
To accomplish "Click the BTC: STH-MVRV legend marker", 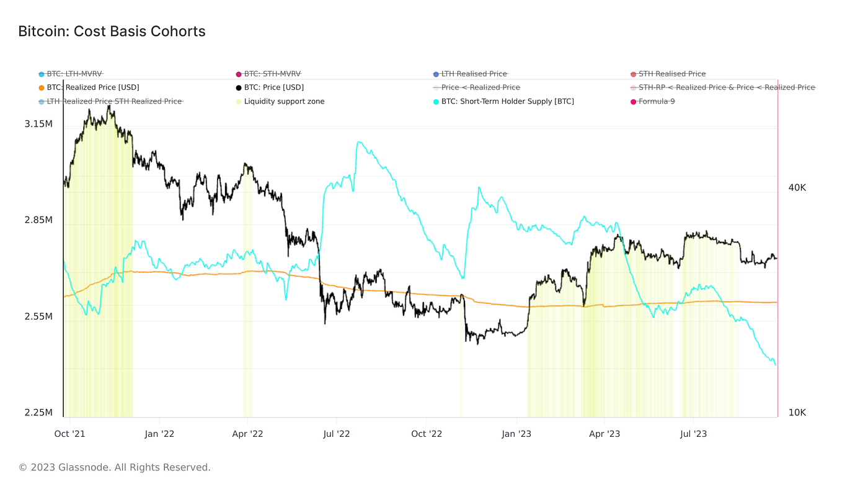I will pyautogui.click(x=239, y=74).
